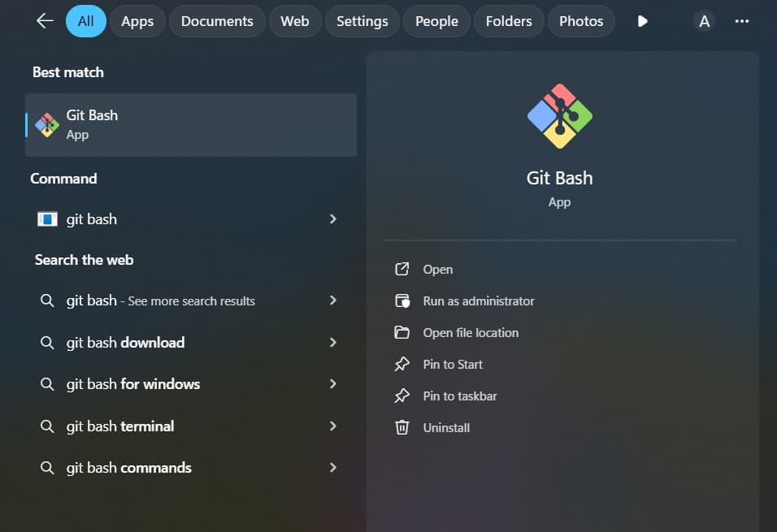Screen dimensions: 777x532
Task: Expand the git bash commands chevron
Action: click(333, 468)
